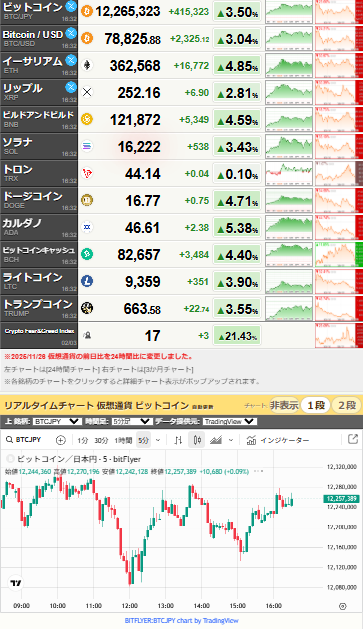Open symbol search magnifier in chart toolbar
The height and width of the screenshot is (629, 363).
(9, 440)
